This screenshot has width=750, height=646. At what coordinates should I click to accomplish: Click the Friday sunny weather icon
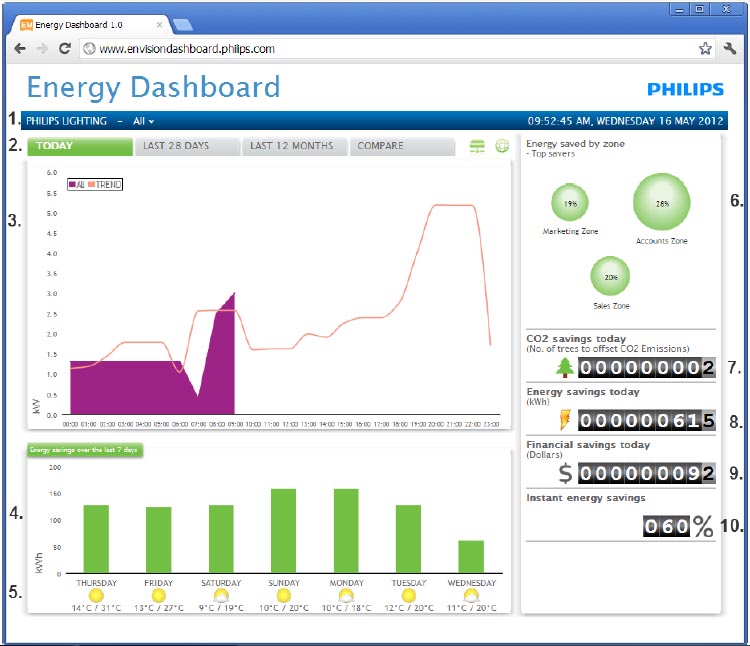pos(158,596)
